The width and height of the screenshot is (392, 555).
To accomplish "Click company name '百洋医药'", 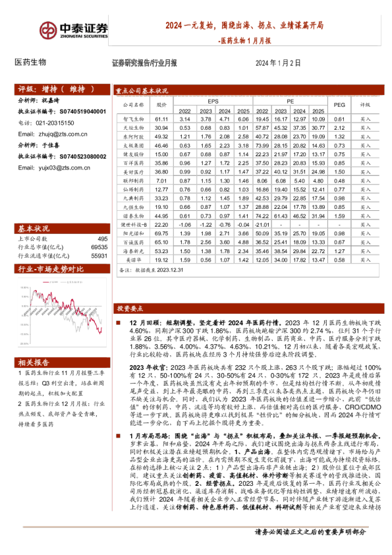I will coord(133,163).
